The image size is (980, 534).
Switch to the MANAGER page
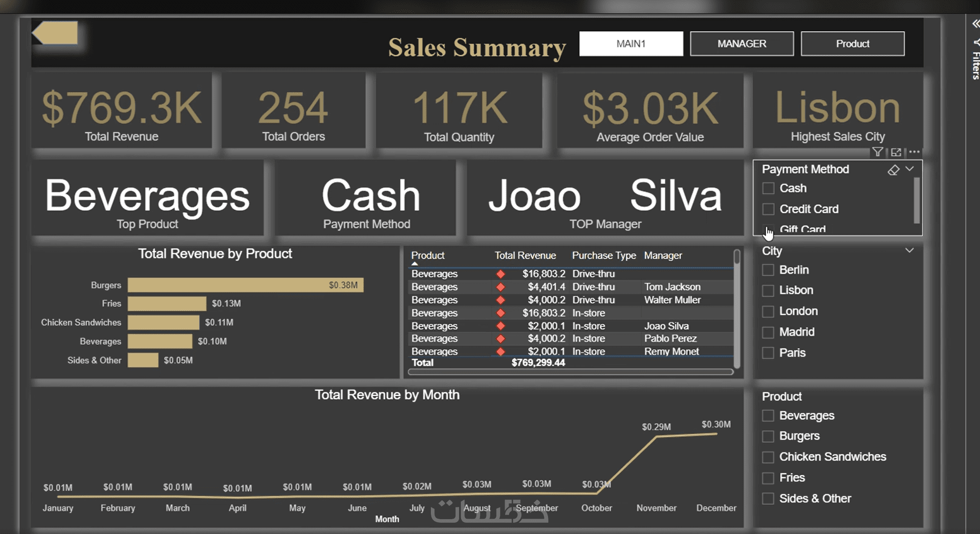point(742,43)
